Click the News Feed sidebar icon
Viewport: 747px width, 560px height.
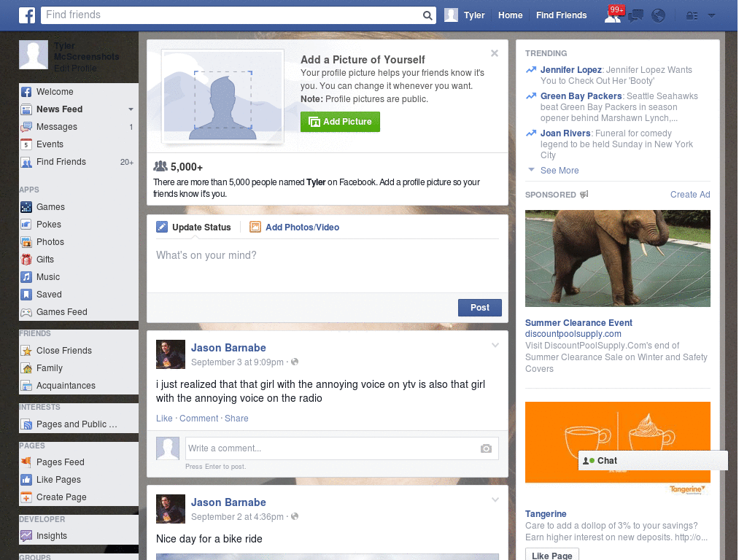click(x=26, y=109)
